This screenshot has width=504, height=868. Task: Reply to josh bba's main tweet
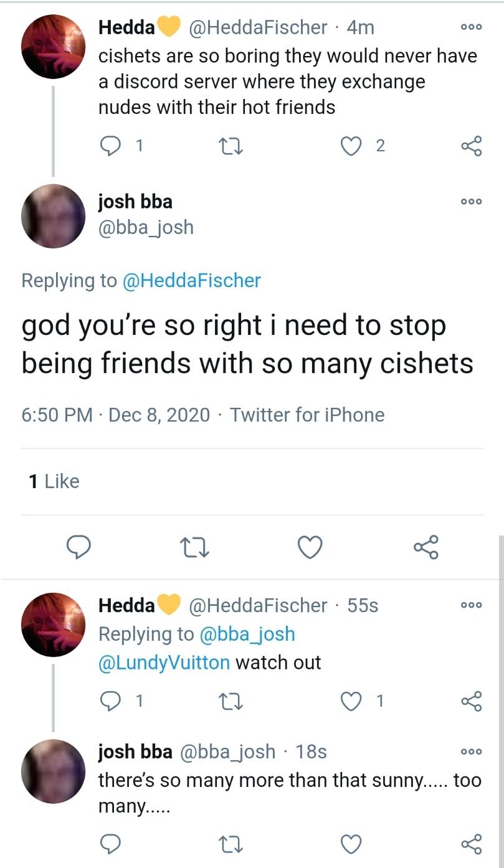click(x=80, y=547)
